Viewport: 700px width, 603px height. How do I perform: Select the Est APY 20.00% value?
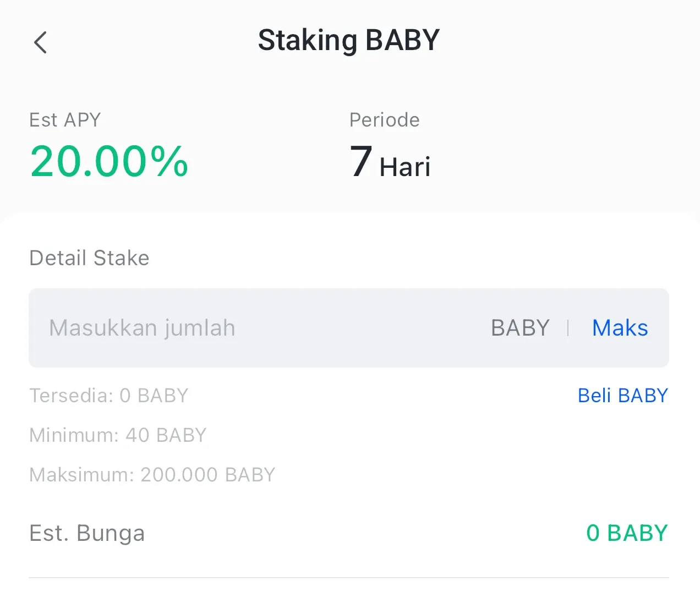click(108, 161)
